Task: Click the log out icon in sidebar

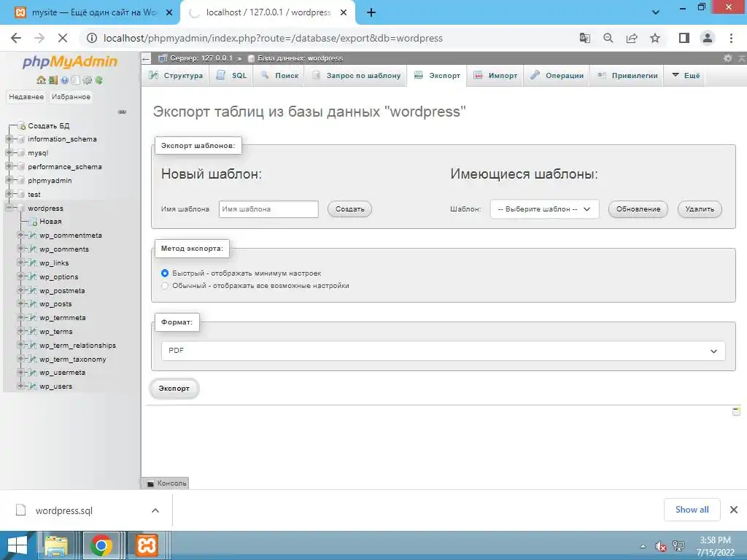Action: tap(53, 80)
